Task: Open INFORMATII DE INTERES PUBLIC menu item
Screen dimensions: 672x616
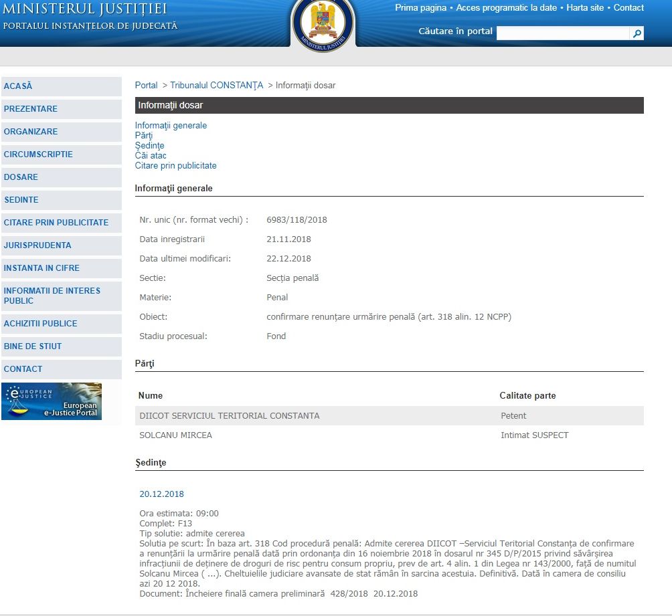Action: pyautogui.click(x=52, y=296)
